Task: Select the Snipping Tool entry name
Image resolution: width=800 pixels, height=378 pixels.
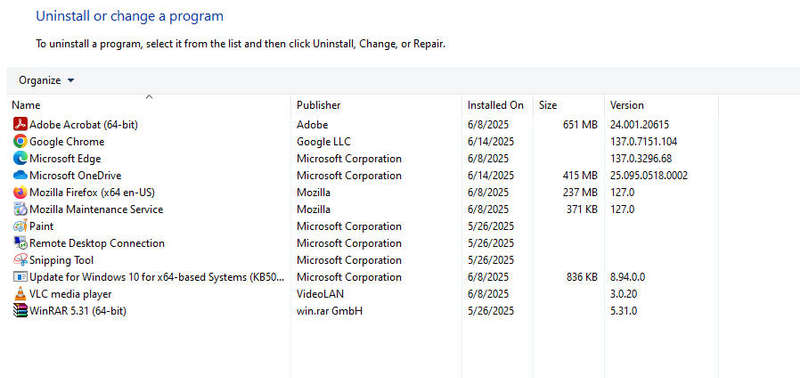Action: pyautogui.click(x=62, y=260)
